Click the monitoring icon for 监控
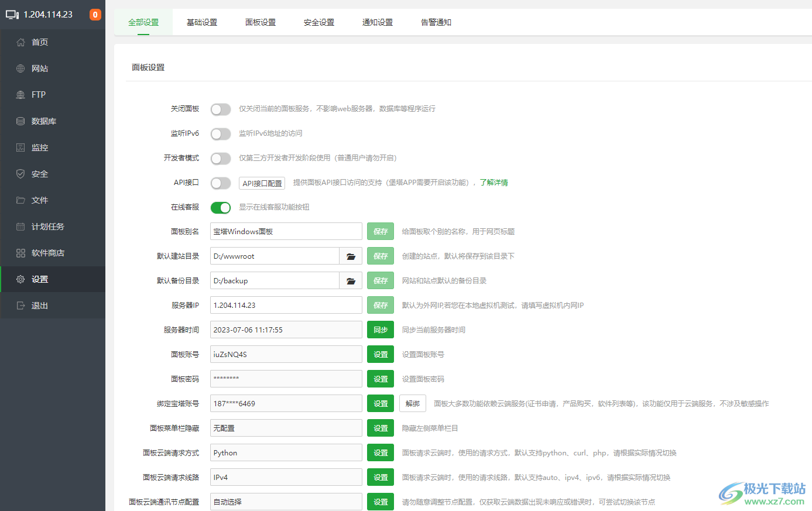This screenshot has height=511, width=812. 20,148
